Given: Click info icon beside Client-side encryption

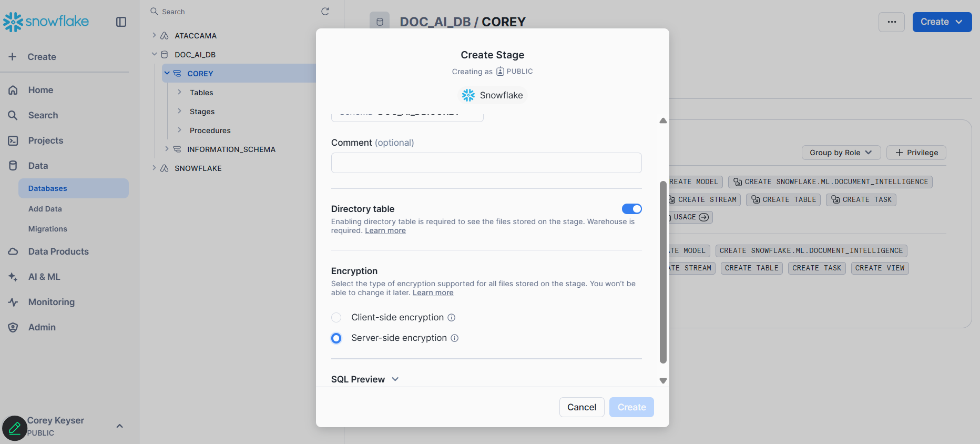Looking at the screenshot, I should click(x=451, y=318).
